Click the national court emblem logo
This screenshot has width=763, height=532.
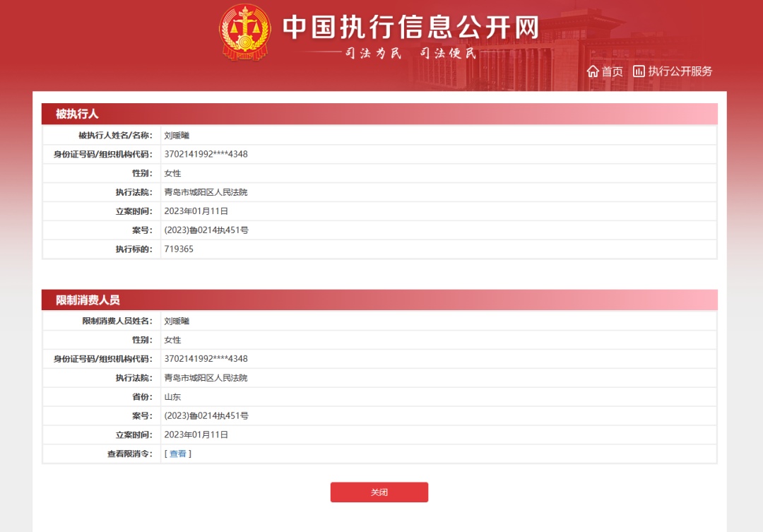point(244,32)
